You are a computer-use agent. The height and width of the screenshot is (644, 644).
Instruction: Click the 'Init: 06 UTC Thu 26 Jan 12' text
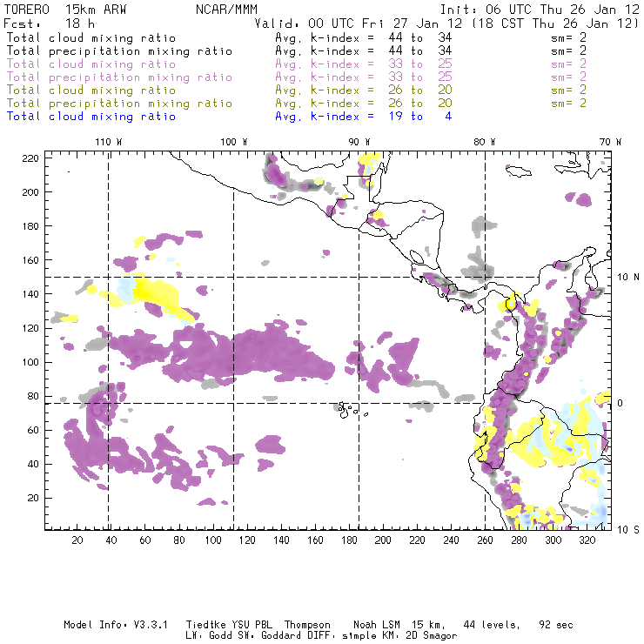[540, 9]
